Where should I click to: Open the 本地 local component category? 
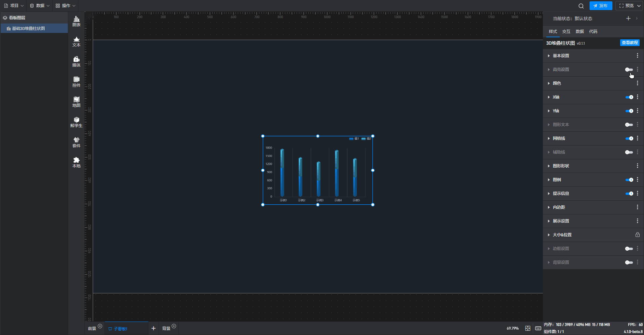[76, 163]
